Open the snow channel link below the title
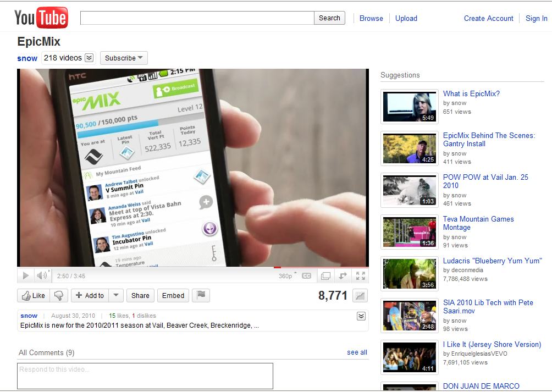 tap(27, 58)
